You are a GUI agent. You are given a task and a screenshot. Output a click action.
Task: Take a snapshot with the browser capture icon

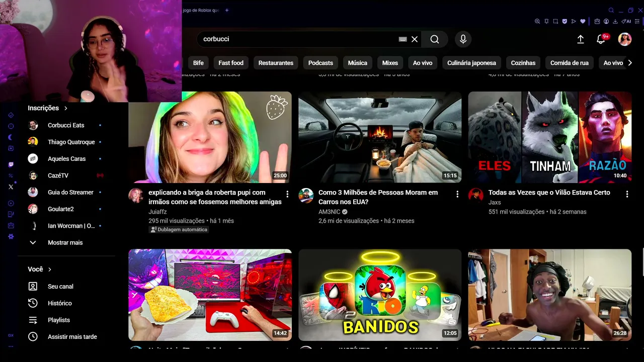(555, 22)
